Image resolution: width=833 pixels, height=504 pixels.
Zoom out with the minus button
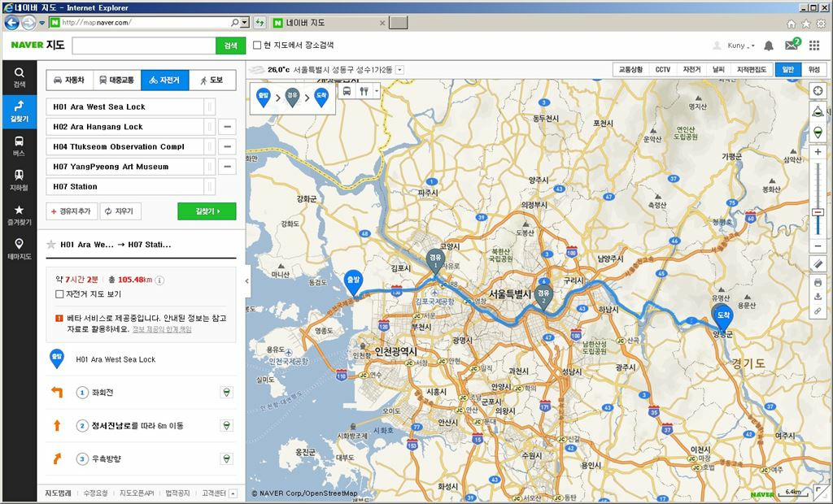(x=818, y=246)
